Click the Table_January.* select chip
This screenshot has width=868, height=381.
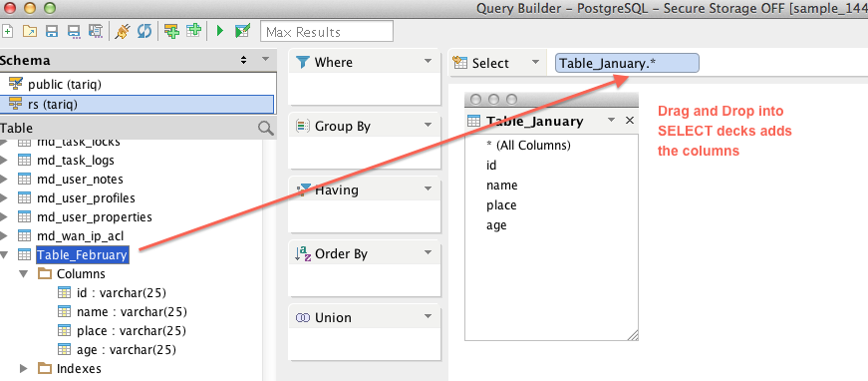tap(627, 63)
